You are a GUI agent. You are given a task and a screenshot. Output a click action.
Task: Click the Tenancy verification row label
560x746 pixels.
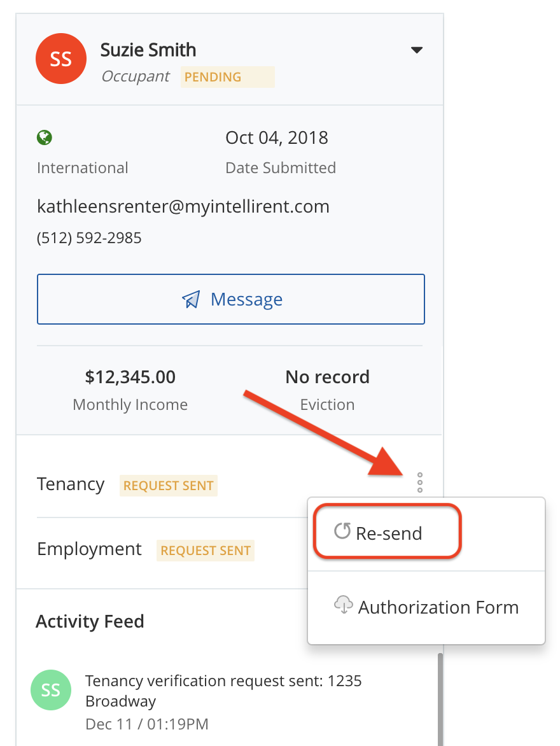point(71,484)
